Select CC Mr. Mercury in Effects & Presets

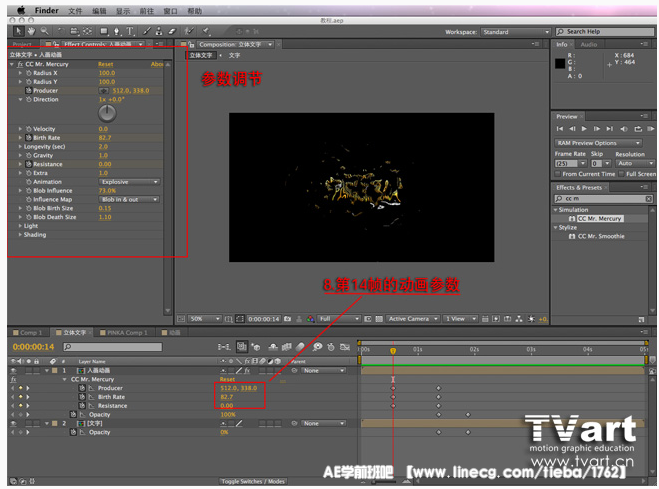599,218
